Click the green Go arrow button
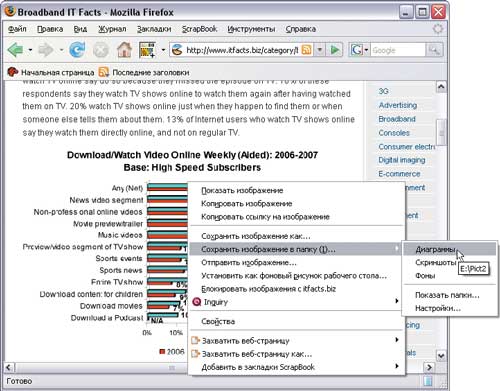 coord(335,50)
